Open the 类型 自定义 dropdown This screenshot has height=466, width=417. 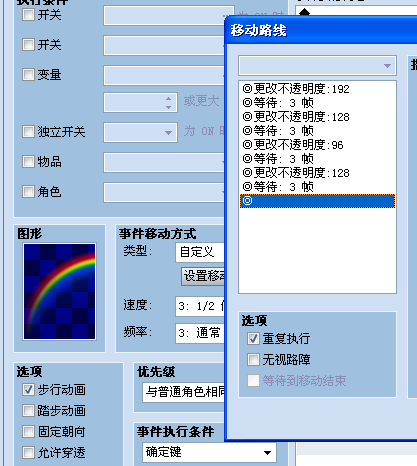pyautogui.click(x=200, y=252)
